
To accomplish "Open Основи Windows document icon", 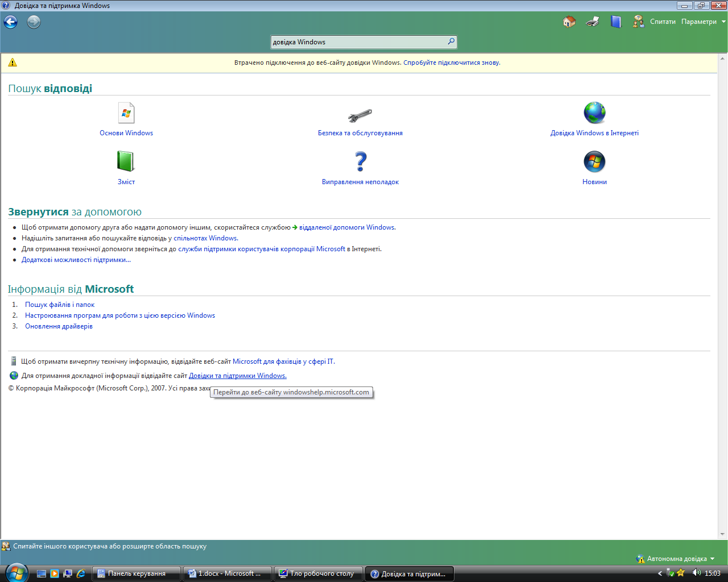I will (126, 113).
